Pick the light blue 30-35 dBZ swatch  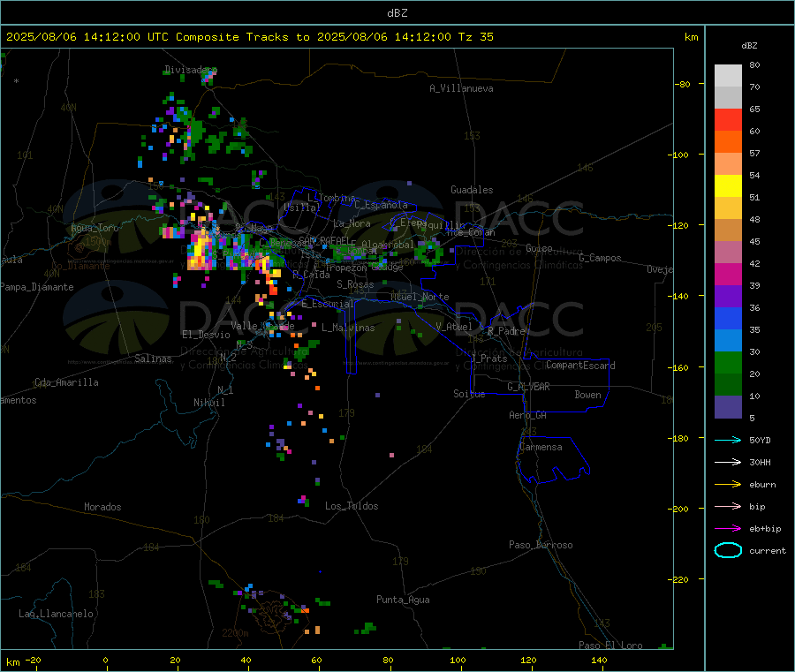[x=728, y=341]
